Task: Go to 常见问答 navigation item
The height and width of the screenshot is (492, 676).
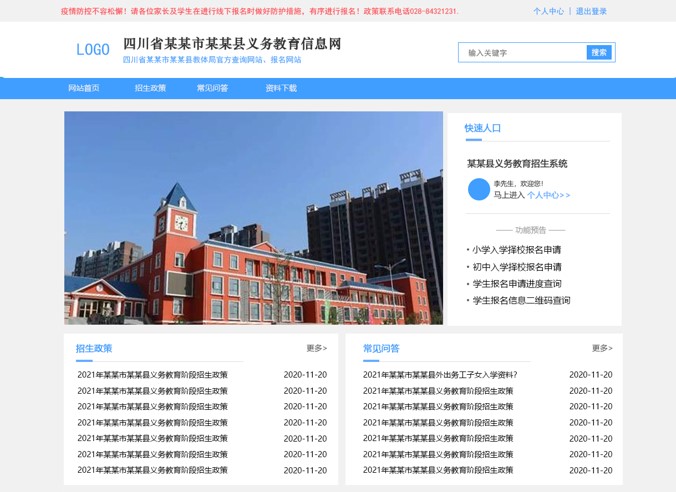Action: pos(212,88)
